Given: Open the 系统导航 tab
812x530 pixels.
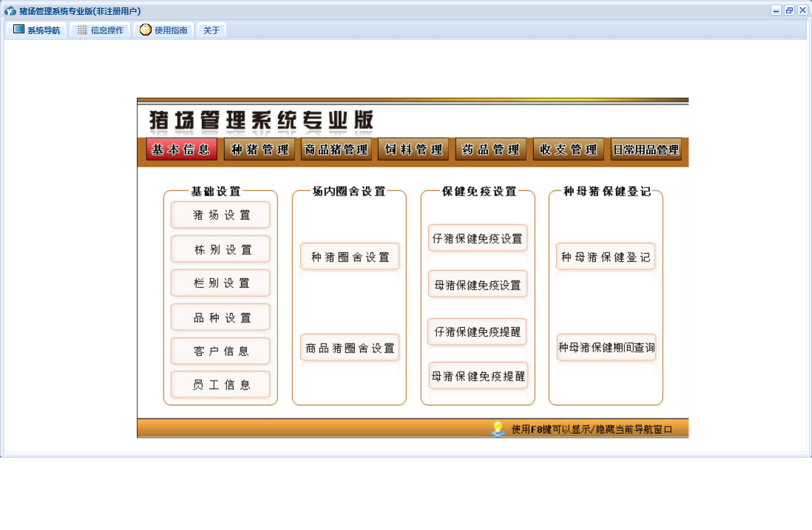Looking at the screenshot, I should coord(37,30).
